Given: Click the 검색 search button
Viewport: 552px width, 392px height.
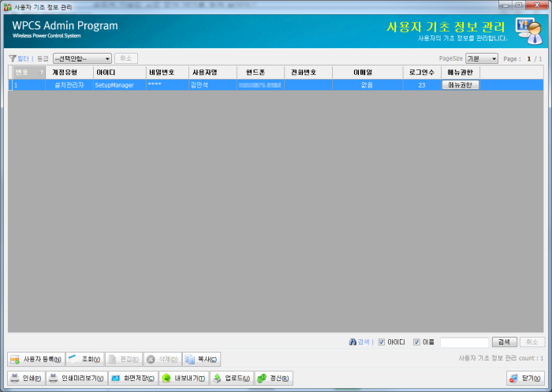Looking at the screenshot, I should tap(504, 342).
